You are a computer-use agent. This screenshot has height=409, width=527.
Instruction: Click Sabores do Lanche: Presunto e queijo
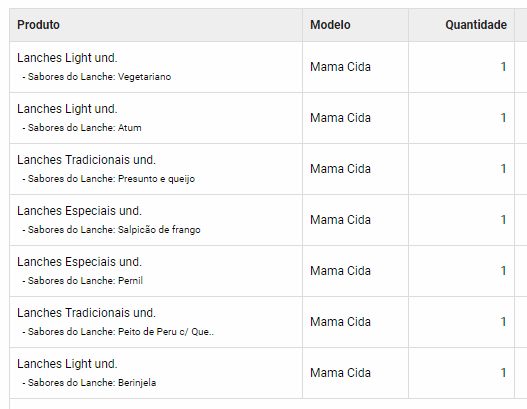click(109, 179)
